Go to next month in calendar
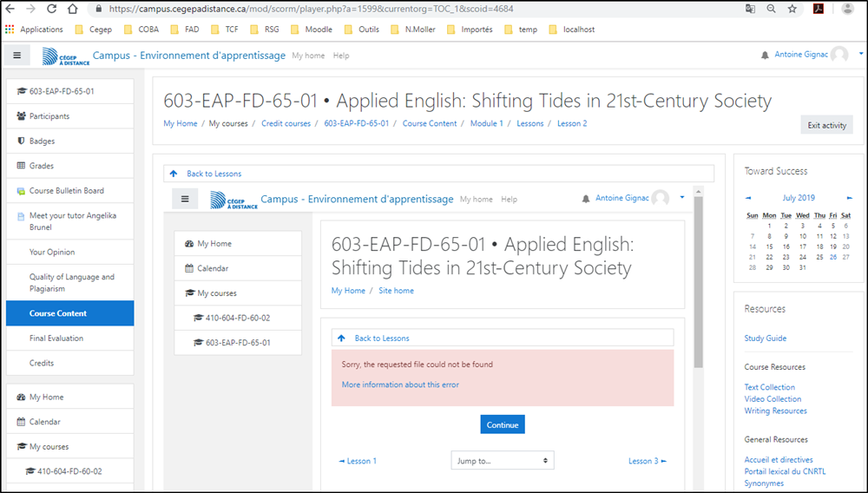This screenshot has height=493, width=868. tap(850, 198)
